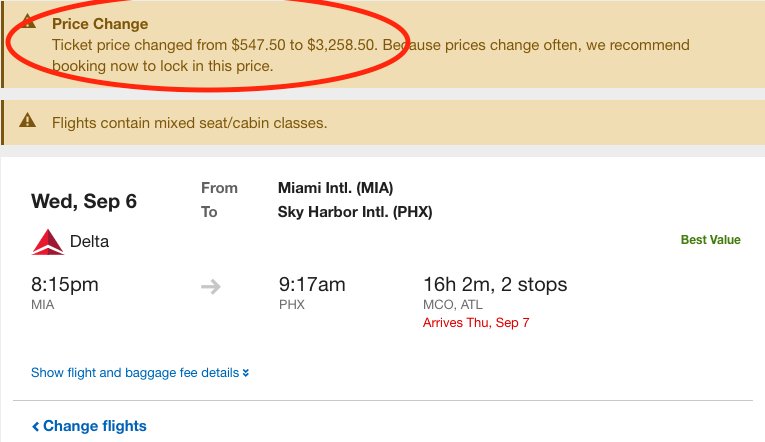Click the mixed cabin classes warning icon
765x442 pixels.
pyautogui.click(x=28, y=124)
